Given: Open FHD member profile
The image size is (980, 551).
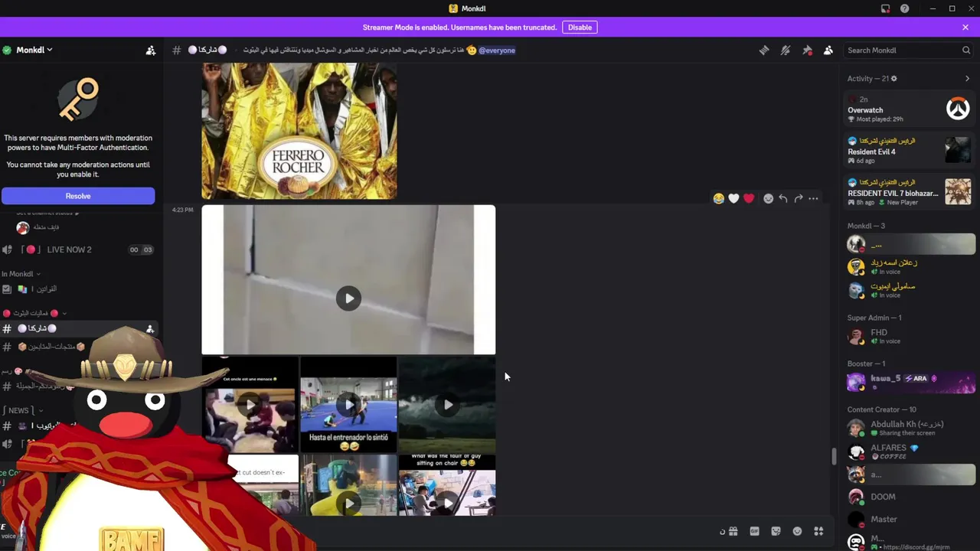Looking at the screenshot, I should 909,336.
